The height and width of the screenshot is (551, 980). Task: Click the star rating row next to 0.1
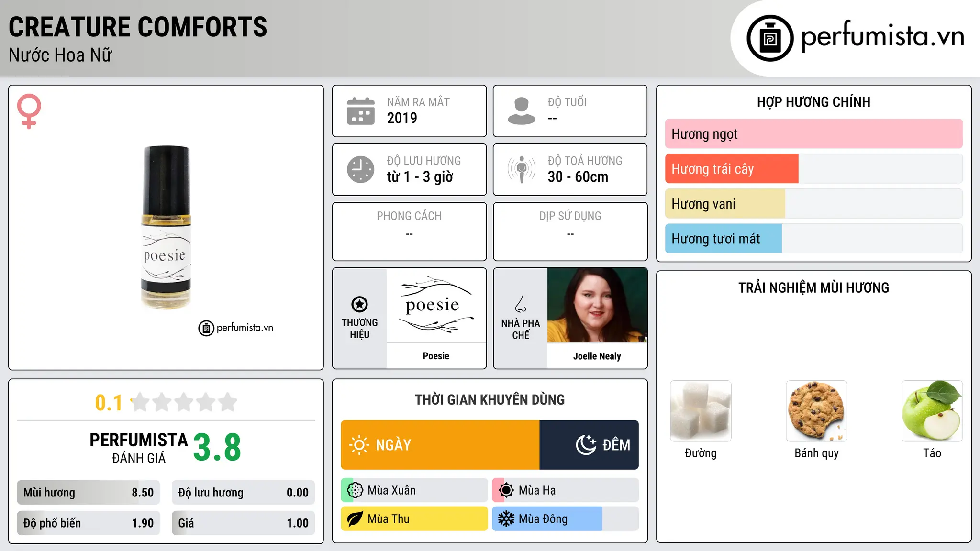click(x=184, y=402)
